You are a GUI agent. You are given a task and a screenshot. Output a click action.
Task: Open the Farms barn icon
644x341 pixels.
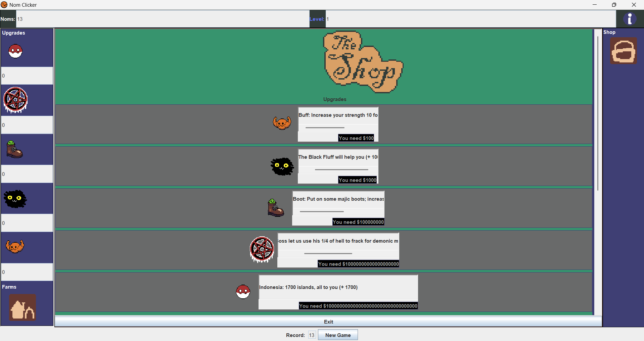pyautogui.click(x=22, y=307)
